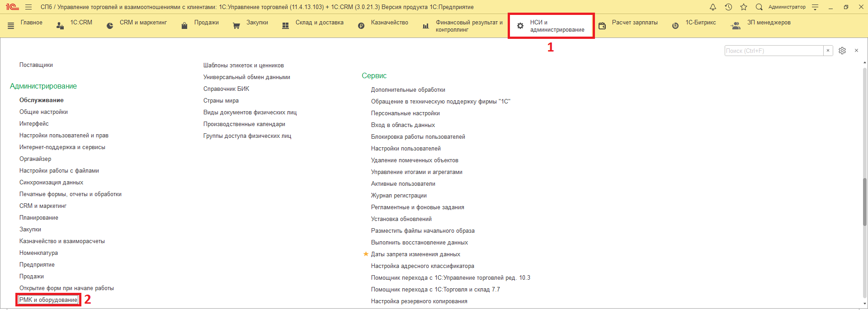Viewport: 868px width, 310px height.
Task: Open the history clock icon
Action: coord(728,7)
